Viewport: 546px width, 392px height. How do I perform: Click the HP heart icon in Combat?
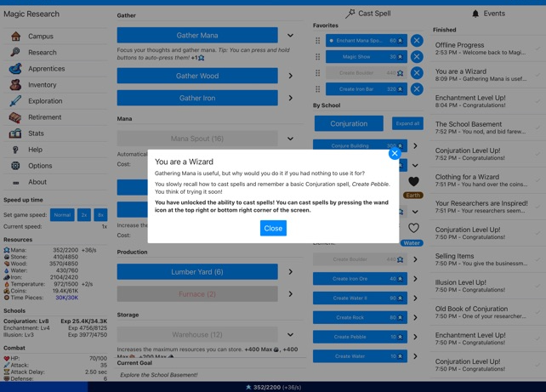tap(7, 358)
